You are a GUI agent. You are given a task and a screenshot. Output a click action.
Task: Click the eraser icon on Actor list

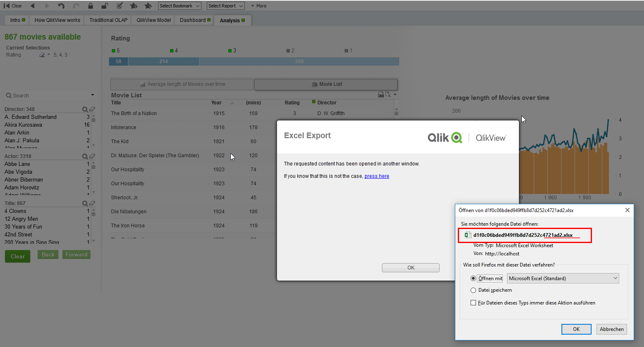[92, 156]
